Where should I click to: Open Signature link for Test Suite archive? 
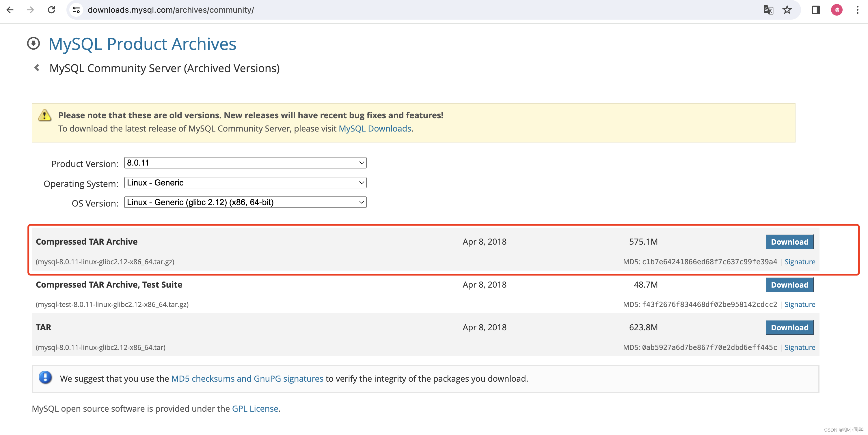800,304
